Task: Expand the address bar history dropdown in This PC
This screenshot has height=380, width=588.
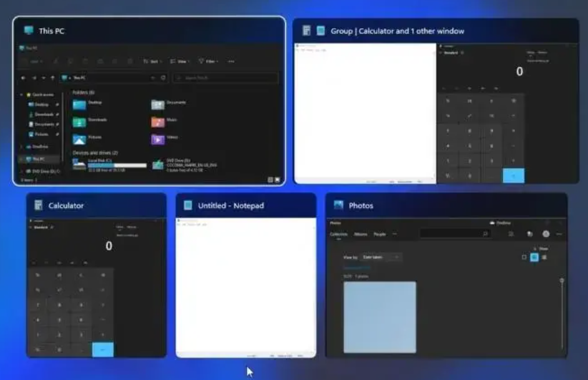Action: [x=153, y=78]
